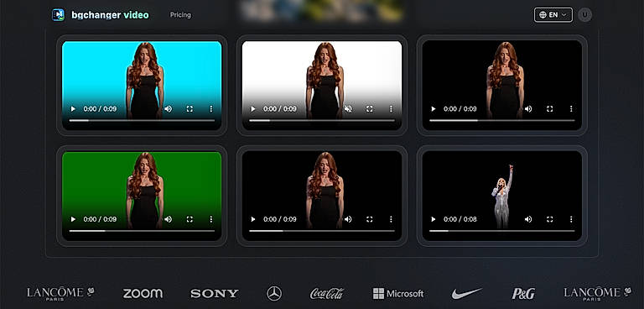Mute the silver-outfit singer video
Viewport: 644px width, 309px height.
pyautogui.click(x=528, y=219)
